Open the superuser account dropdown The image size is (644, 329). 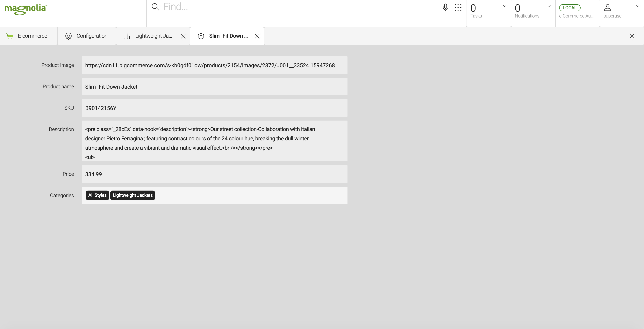coord(638,6)
